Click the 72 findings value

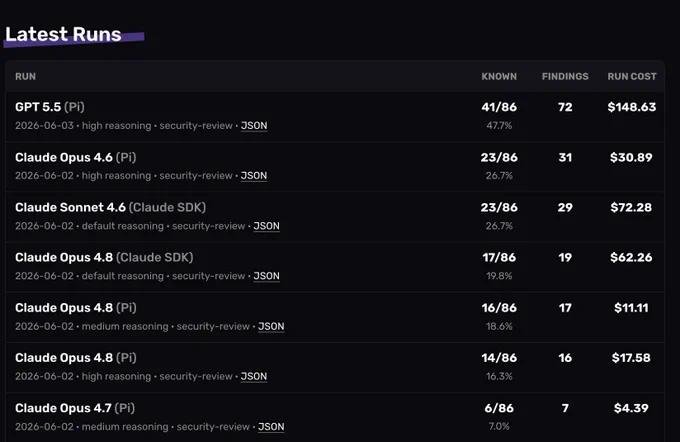point(565,107)
